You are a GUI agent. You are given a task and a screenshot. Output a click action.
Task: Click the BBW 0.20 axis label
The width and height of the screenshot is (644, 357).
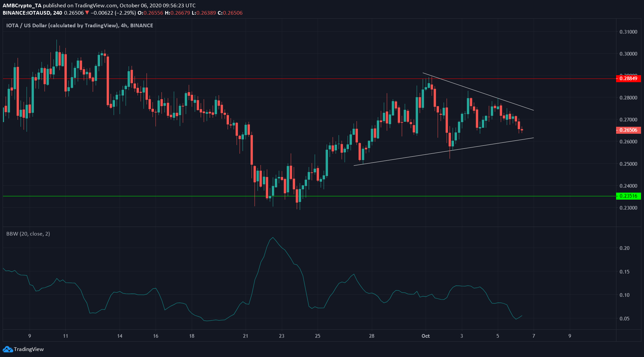[624, 248]
